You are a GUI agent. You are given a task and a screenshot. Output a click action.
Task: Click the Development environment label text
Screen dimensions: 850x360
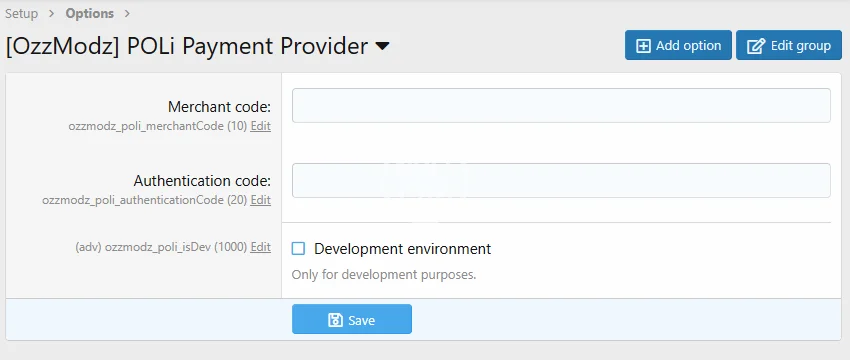[x=402, y=249]
